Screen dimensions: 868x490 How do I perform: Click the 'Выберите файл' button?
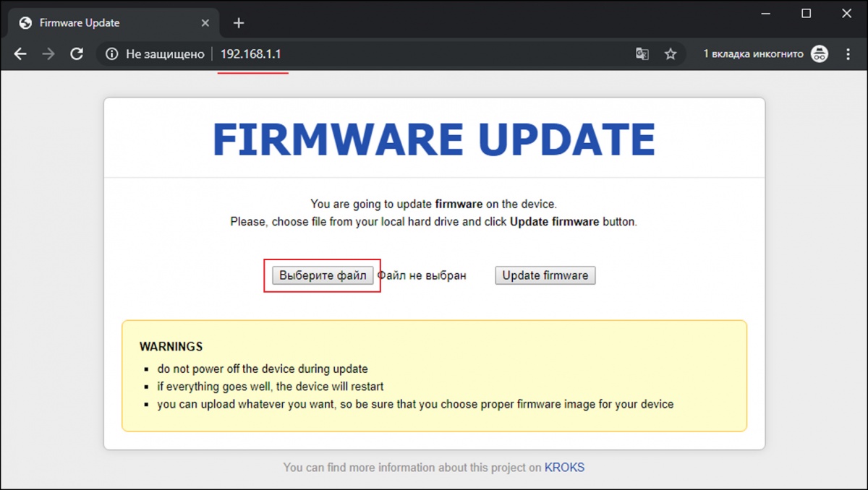[323, 275]
